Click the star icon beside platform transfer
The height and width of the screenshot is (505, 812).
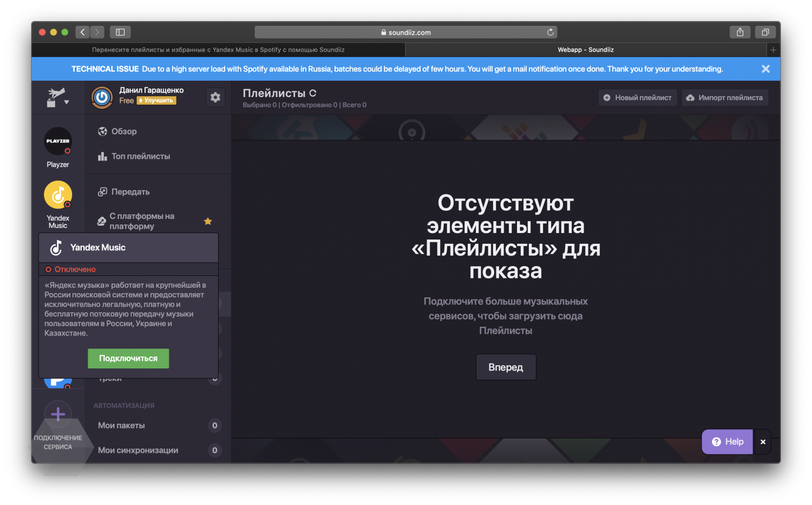(208, 221)
